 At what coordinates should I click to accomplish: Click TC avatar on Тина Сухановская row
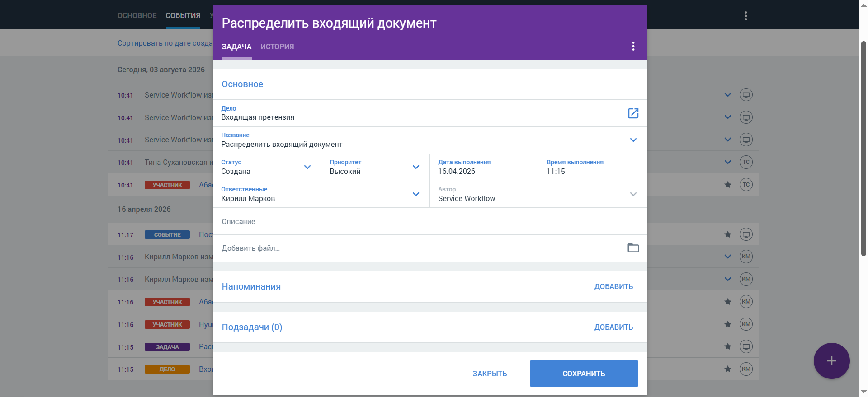pos(746,162)
